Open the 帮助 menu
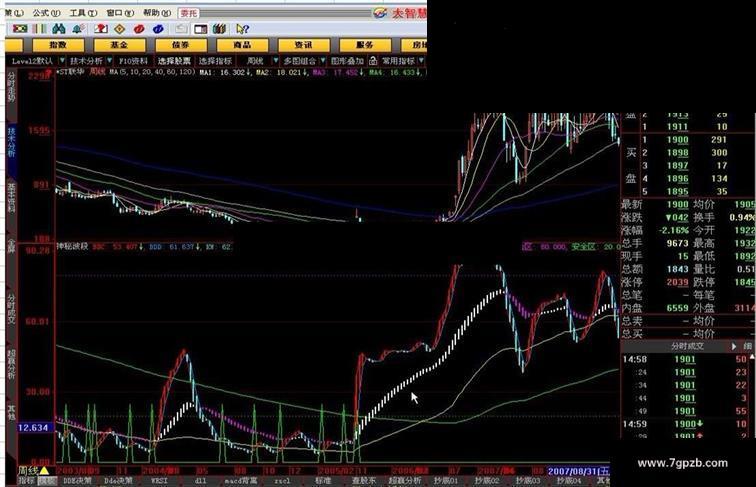 157,13
